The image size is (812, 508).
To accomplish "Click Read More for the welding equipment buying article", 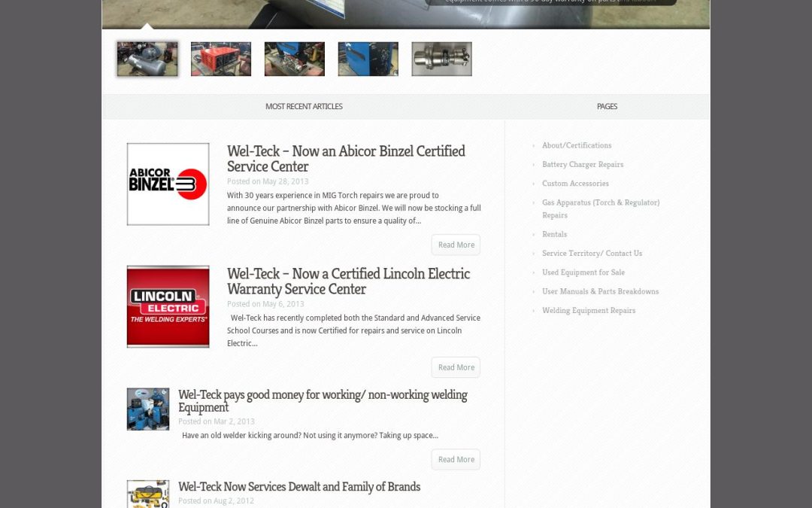I will point(456,459).
